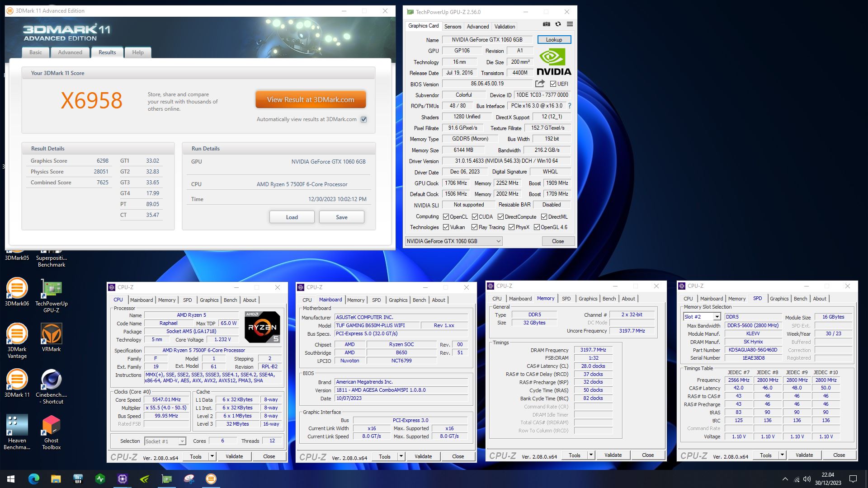Click the Core Speed value field in CPU-Z
The height and width of the screenshot is (488, 868).
[166, 400]
